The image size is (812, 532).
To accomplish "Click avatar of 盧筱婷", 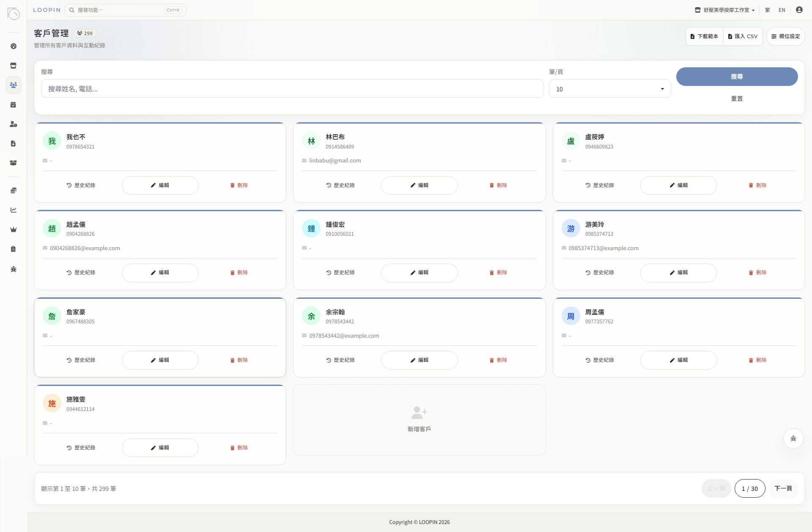I will pos(571,141).
